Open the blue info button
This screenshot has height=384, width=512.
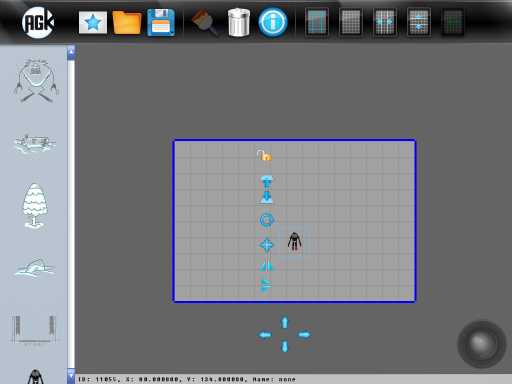point(273,22)
